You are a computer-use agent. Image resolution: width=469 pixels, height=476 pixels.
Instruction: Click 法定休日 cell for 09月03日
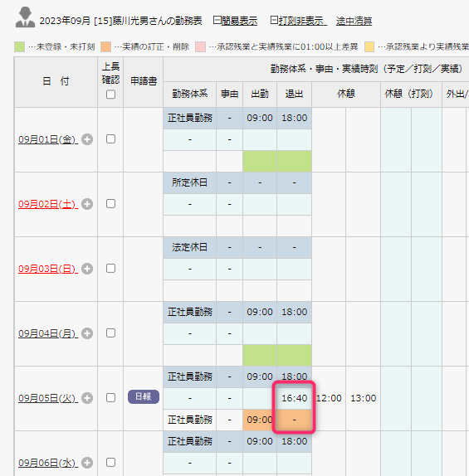coord(189,247)
